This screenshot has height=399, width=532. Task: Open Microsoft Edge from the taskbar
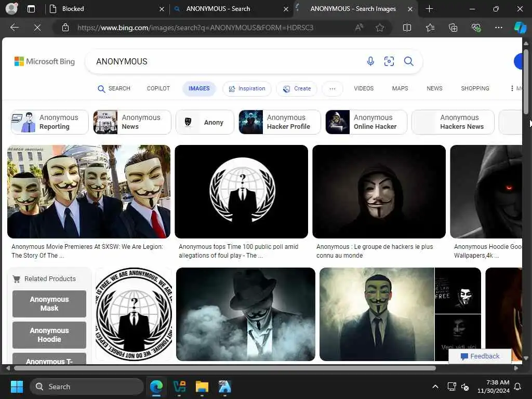156,387
